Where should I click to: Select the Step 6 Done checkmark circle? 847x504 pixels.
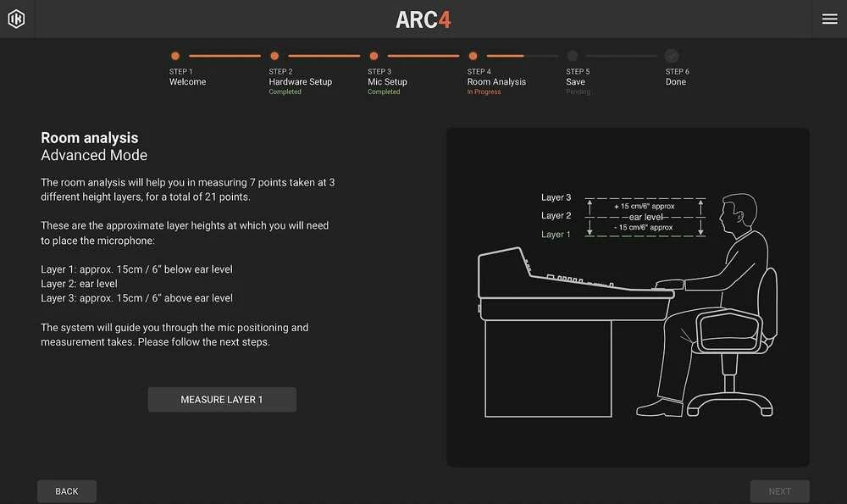tap(672, 56)
